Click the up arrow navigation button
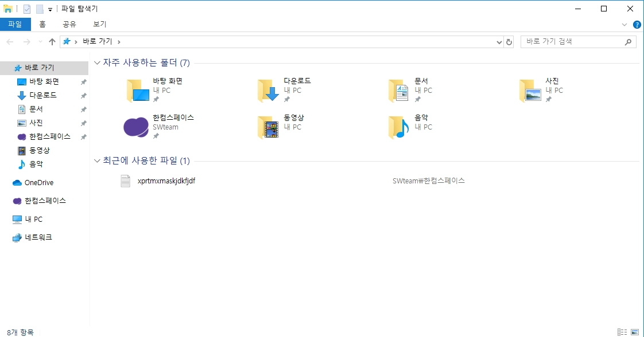The image size is (644, 337). tap(52, 42)
